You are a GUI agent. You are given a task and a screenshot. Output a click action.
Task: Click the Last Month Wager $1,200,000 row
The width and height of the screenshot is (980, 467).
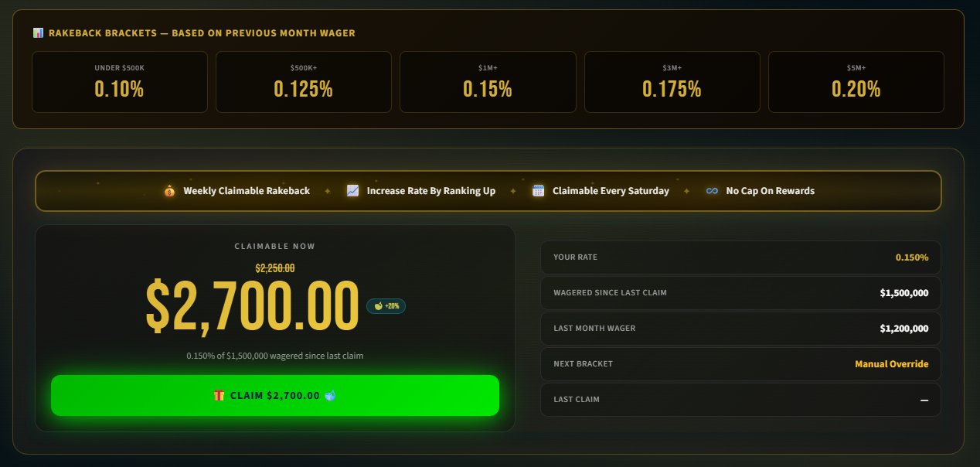(x=740, y=329)
